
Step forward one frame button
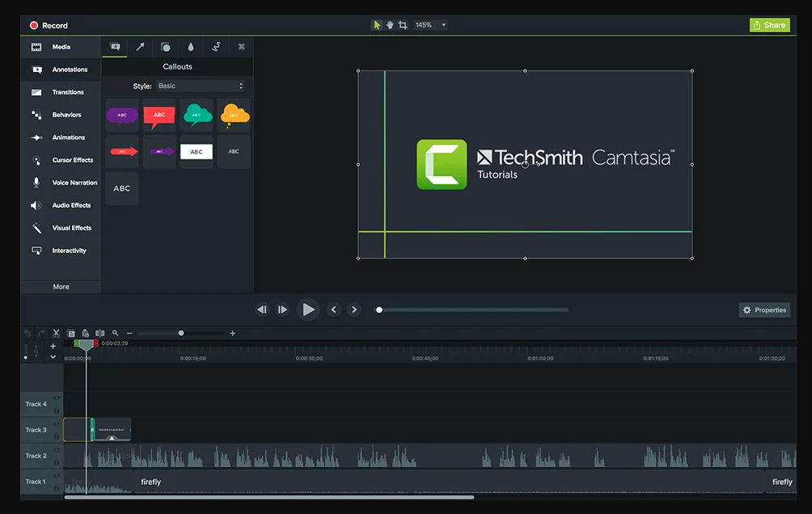click(282, 310)
